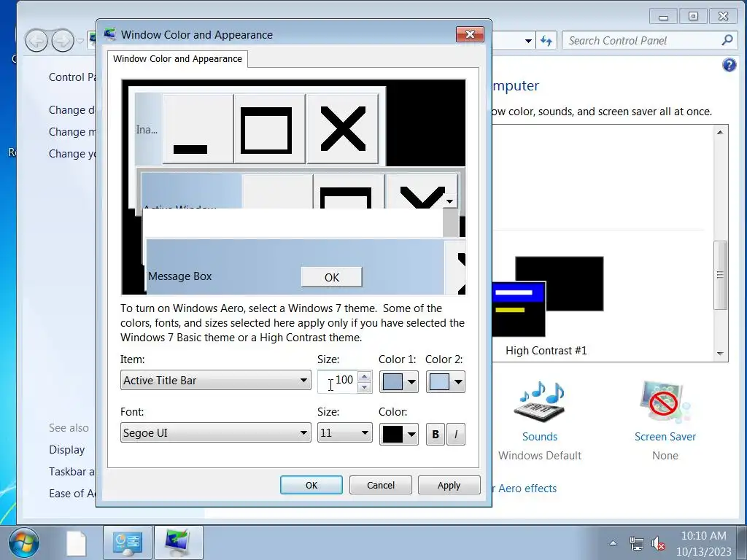Minimize the Control Panel window
Screen dimensions: 747x560
coord(663,16)
